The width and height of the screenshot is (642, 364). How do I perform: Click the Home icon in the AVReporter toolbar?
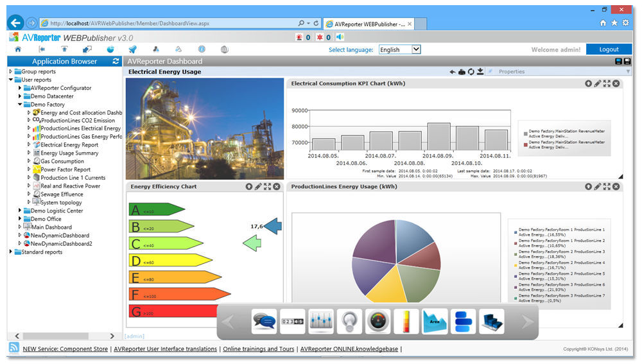(x=17, y=49)
